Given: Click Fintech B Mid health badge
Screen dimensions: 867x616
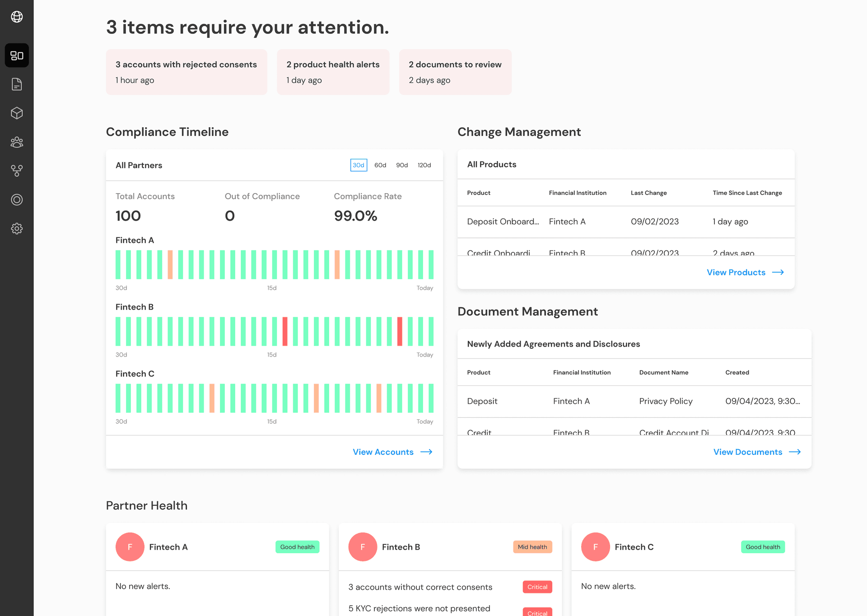Looking at the screenshot, I should click(x=532, y=547).
